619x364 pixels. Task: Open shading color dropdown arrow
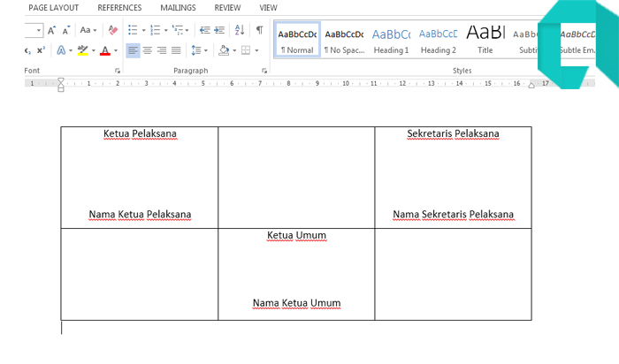click(234, 50)
